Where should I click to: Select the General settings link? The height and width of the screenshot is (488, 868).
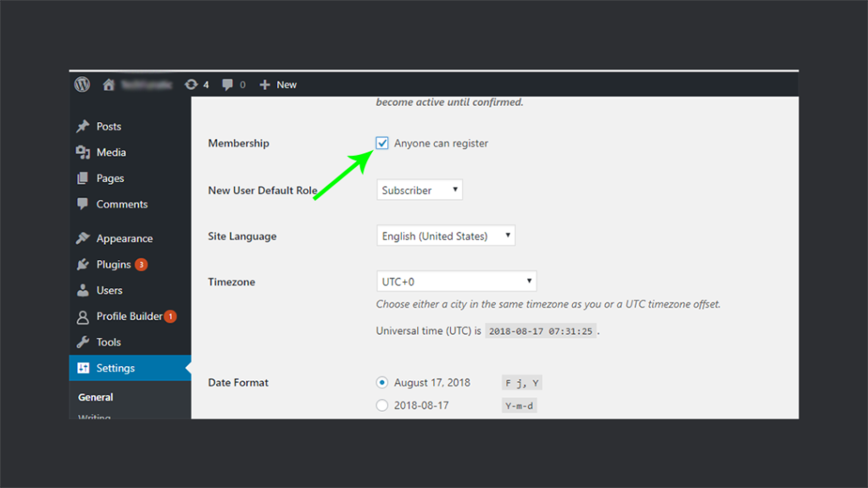95,396
